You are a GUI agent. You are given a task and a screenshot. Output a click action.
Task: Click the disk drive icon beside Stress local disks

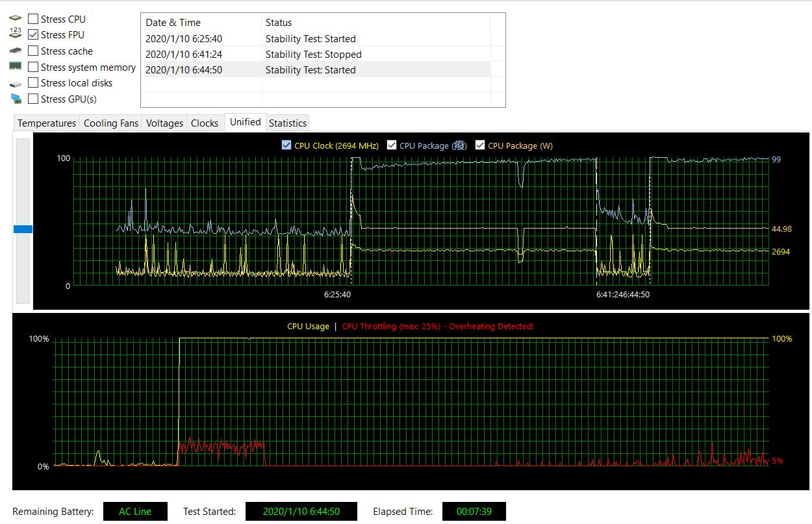coord(16,84)
